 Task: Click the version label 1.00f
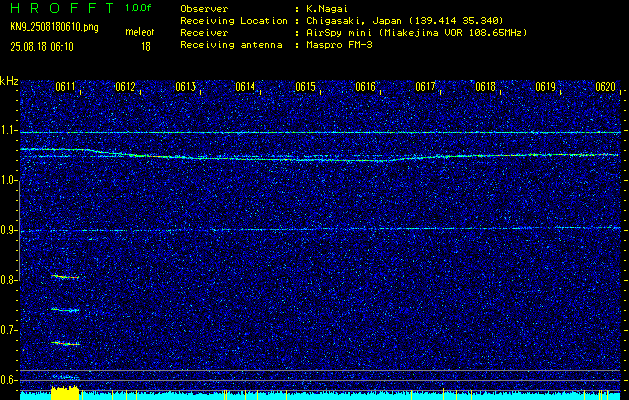click(x=138, y=8)
